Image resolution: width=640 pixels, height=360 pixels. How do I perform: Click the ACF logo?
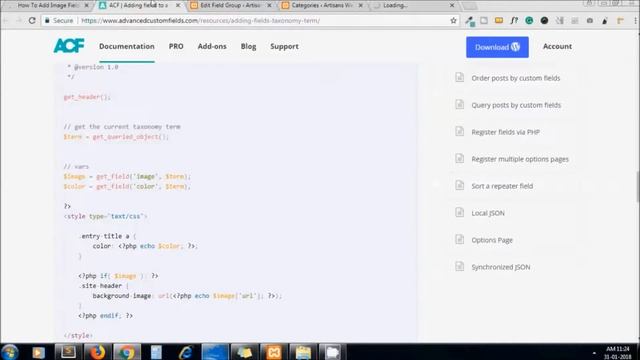(x=69, y=46)
